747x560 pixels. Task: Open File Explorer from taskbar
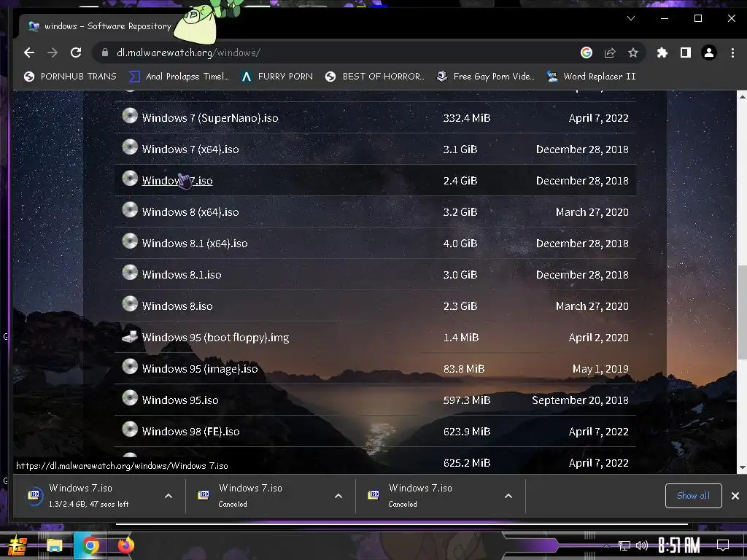click(x=54, y=545)
